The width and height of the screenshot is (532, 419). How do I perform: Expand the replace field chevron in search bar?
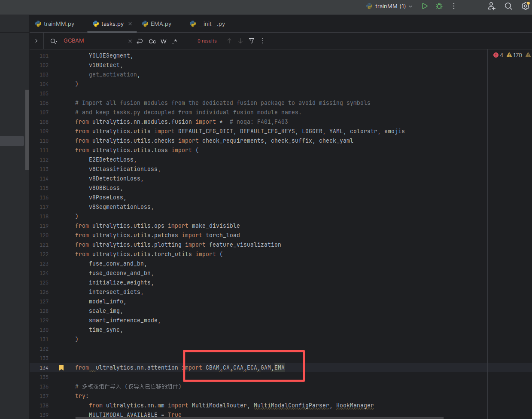tap(36, 41)
